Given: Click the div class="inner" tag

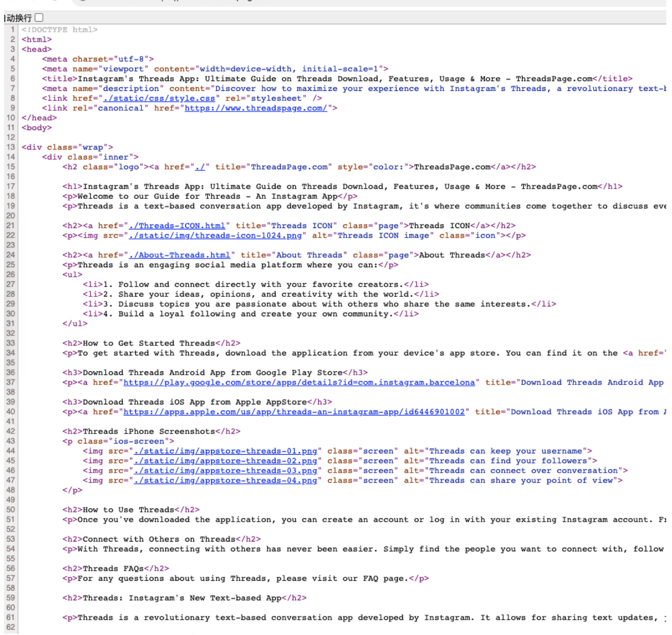Looking at the screenshot, I should pyautogui.click(x=90, y=157).
